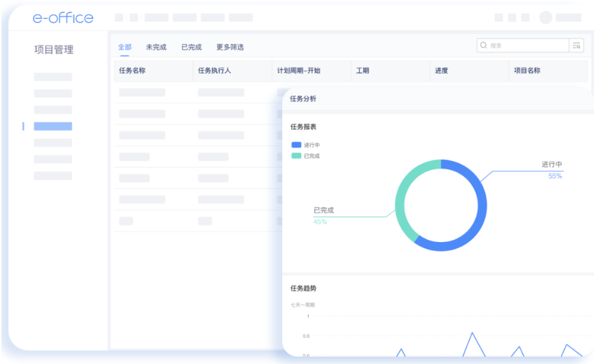594x364 pixels.
Task: Click the 进度 column header
Action: click(441, 71)
